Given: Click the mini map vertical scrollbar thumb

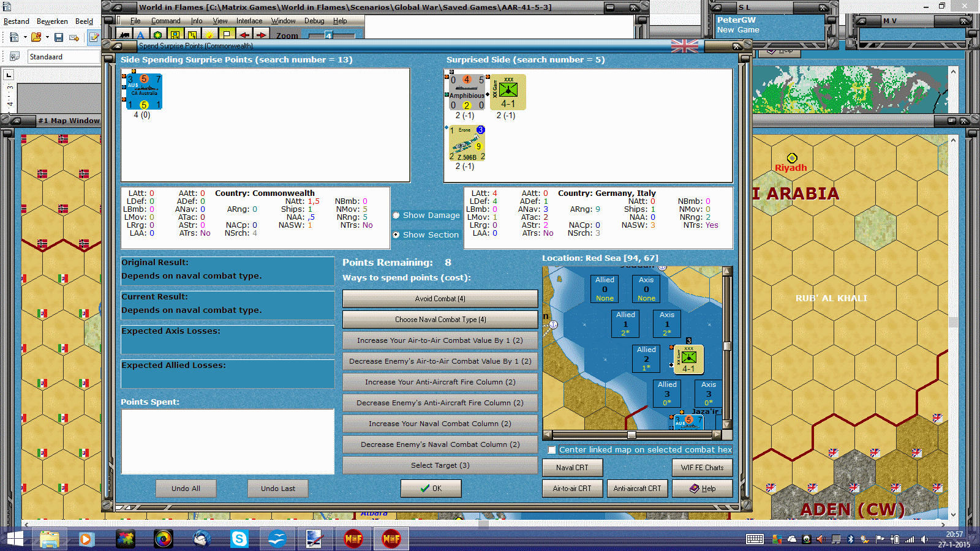Looking at the screenshot, I should [727, 346].
